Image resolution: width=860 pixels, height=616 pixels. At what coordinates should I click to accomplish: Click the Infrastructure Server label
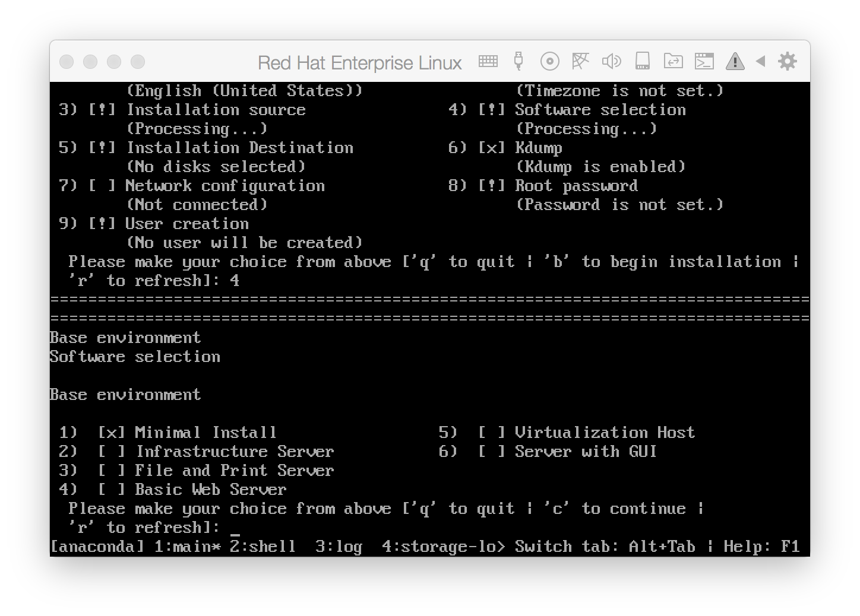point(235,452)
